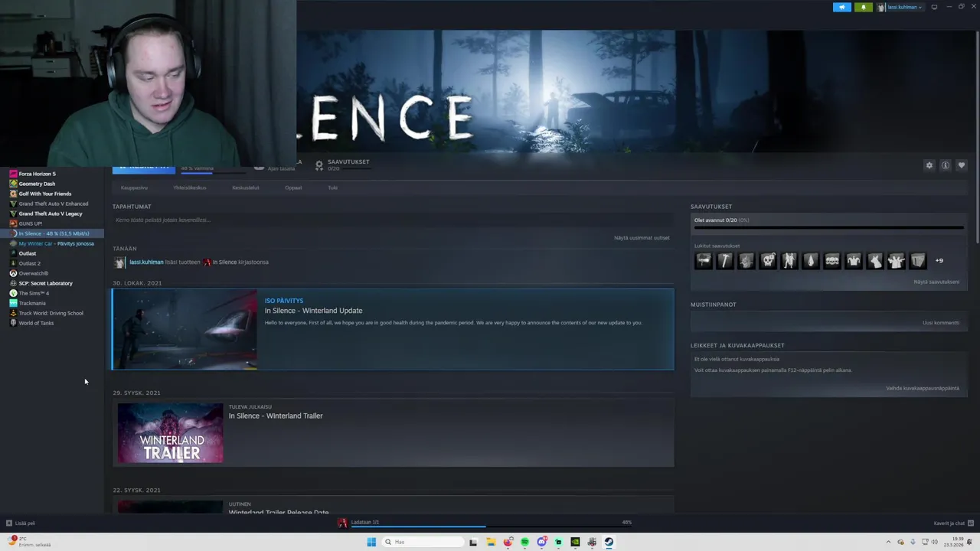Open the Oppaat tab
980x551 pixels.
click(293, 187)
